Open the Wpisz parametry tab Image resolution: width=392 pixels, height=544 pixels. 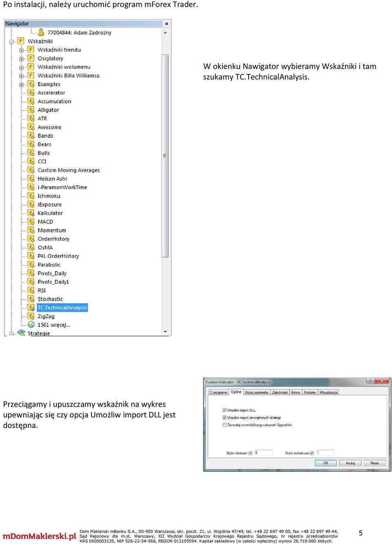tap(257, 392)
